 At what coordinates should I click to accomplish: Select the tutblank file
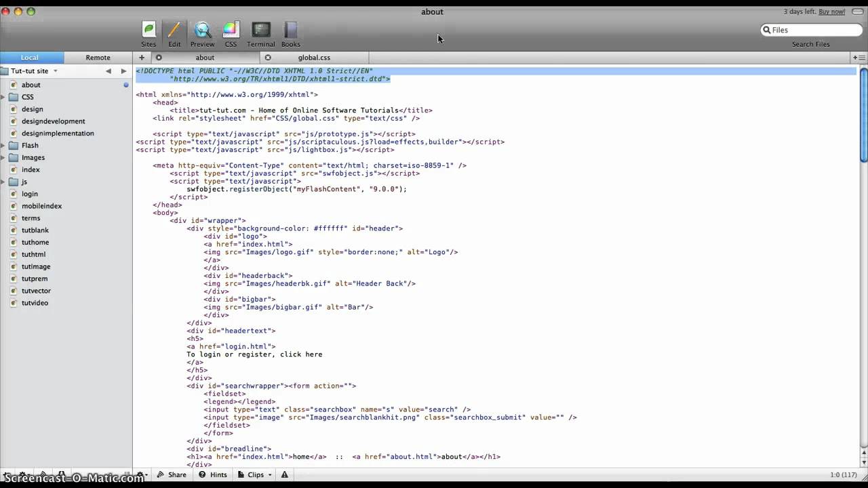click(35, 230)
